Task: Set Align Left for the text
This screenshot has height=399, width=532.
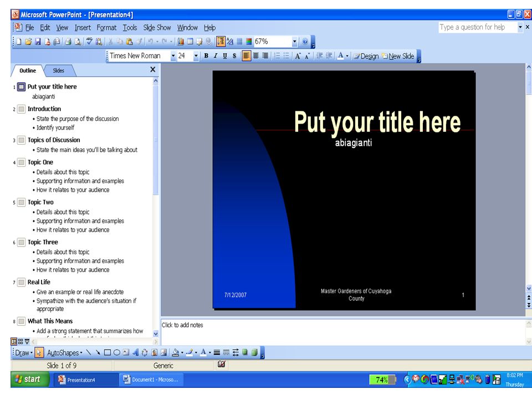Action: click(x=246, y=56)
